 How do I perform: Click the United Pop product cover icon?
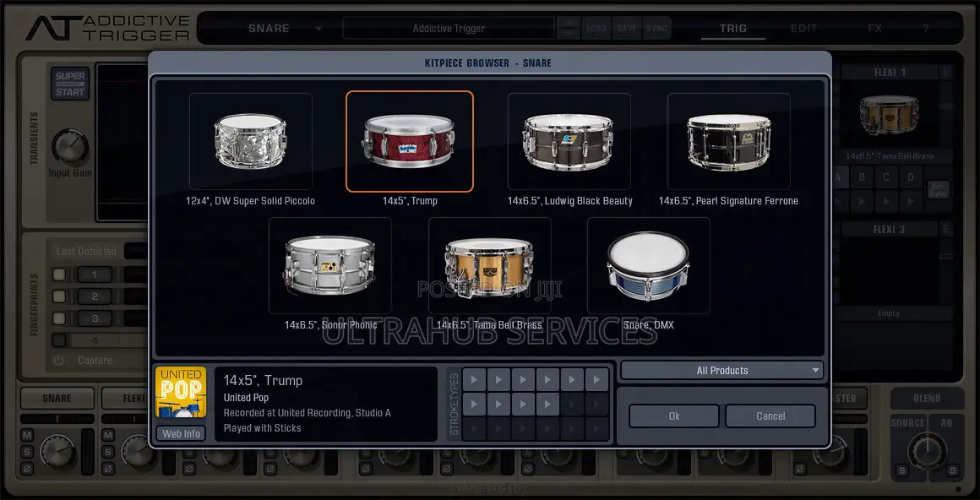[x=181, y=392]
